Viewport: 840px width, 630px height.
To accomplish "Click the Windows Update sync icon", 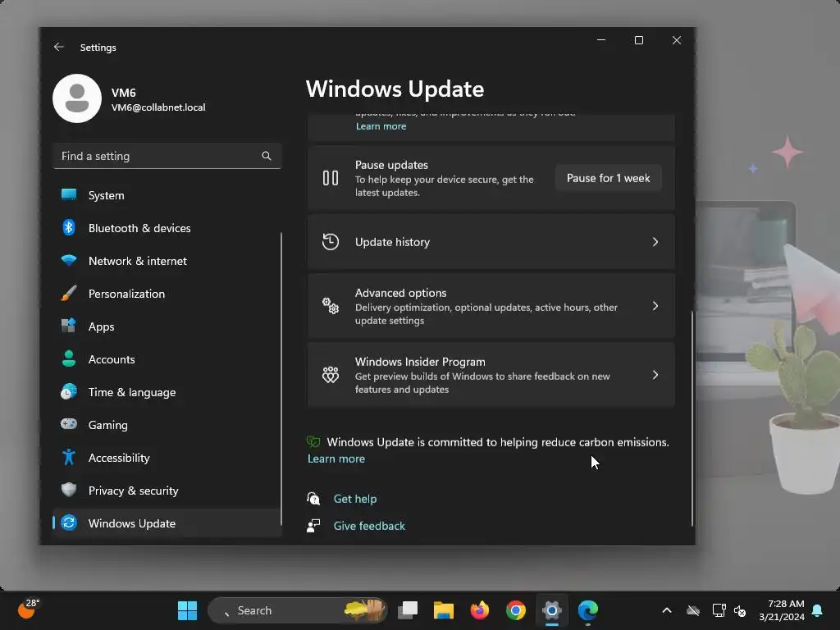I will (x=69, y=523).
